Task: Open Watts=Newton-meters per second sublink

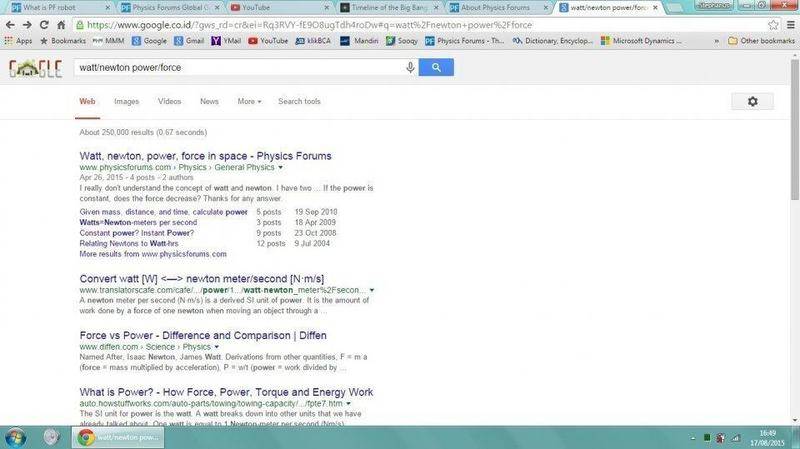Action: [x=138, y=222]
